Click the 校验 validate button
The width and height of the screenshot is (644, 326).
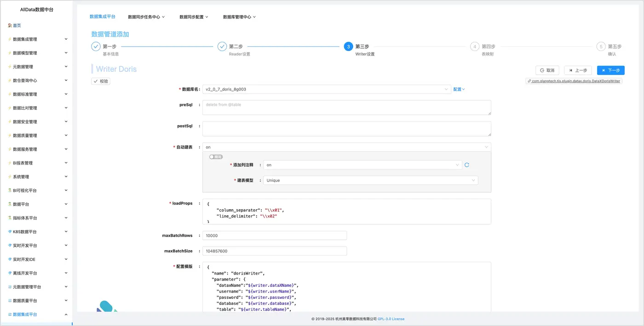pos(101,81)
